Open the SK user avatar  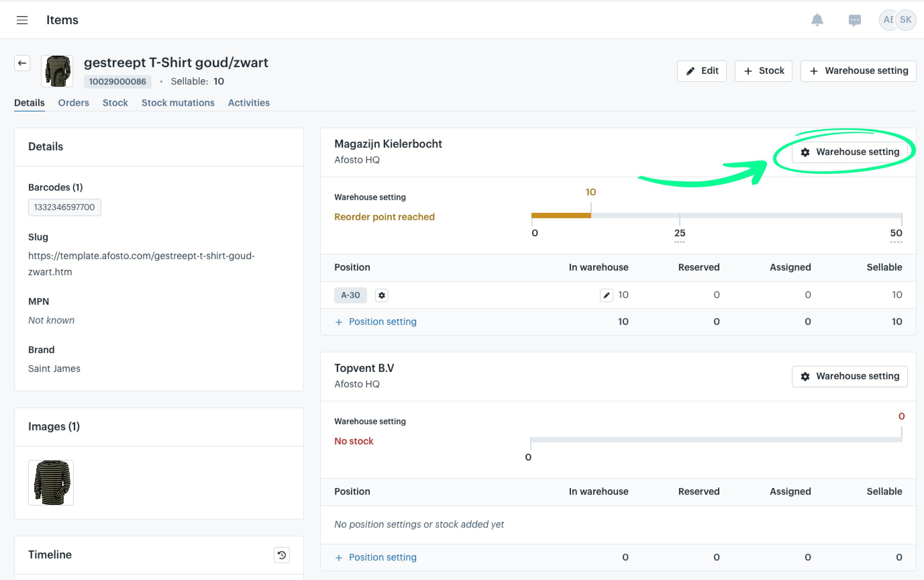[x=906, y=20]
